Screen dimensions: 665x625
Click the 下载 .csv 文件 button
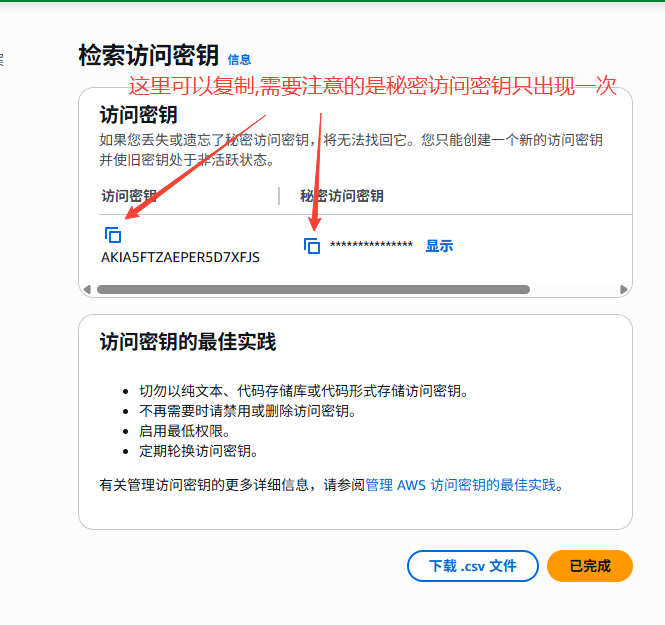[x=473, y=566]
